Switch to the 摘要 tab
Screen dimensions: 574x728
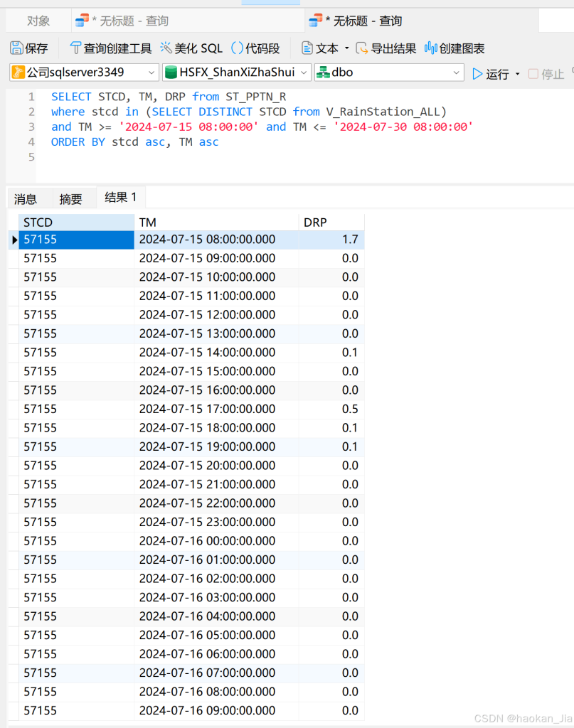[72, 198]
